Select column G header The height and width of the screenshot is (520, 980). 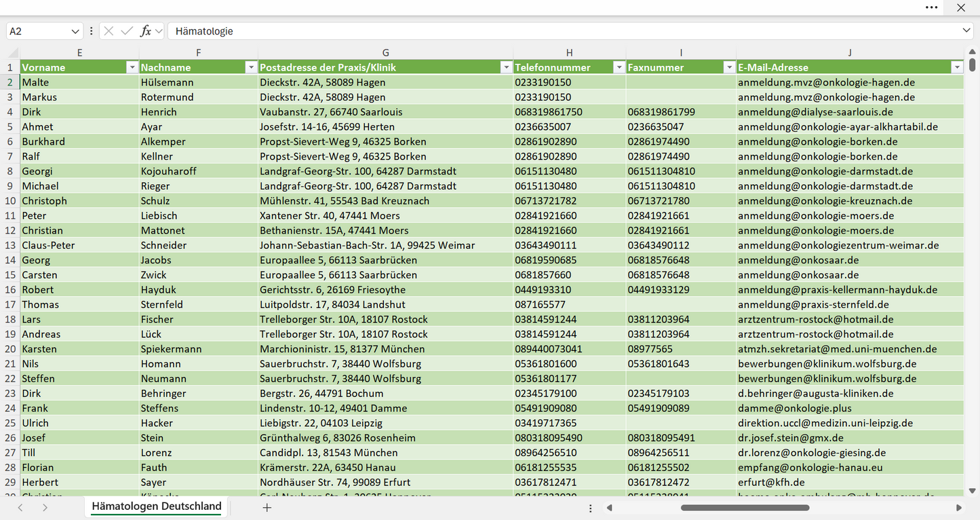(x=386, y=53)
